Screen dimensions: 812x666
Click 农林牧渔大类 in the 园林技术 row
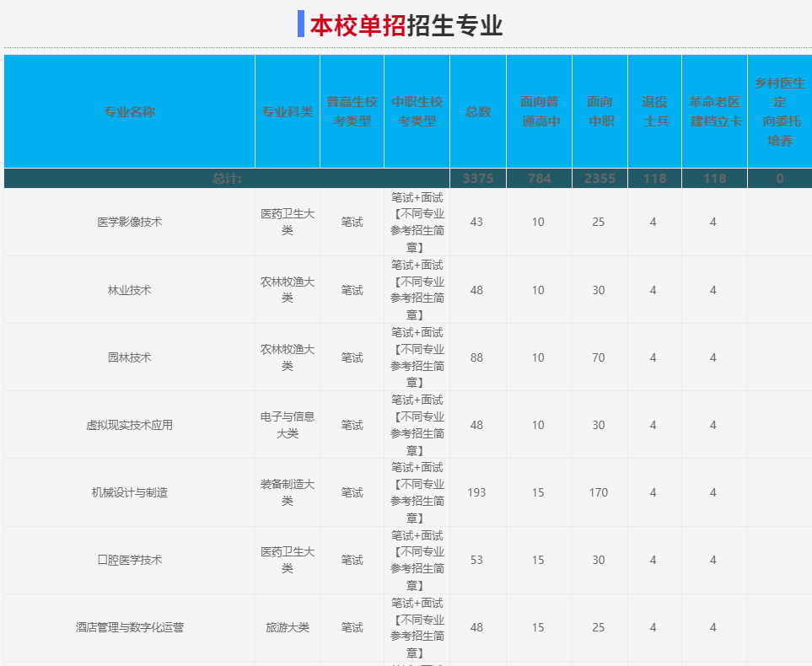point(288,357)
